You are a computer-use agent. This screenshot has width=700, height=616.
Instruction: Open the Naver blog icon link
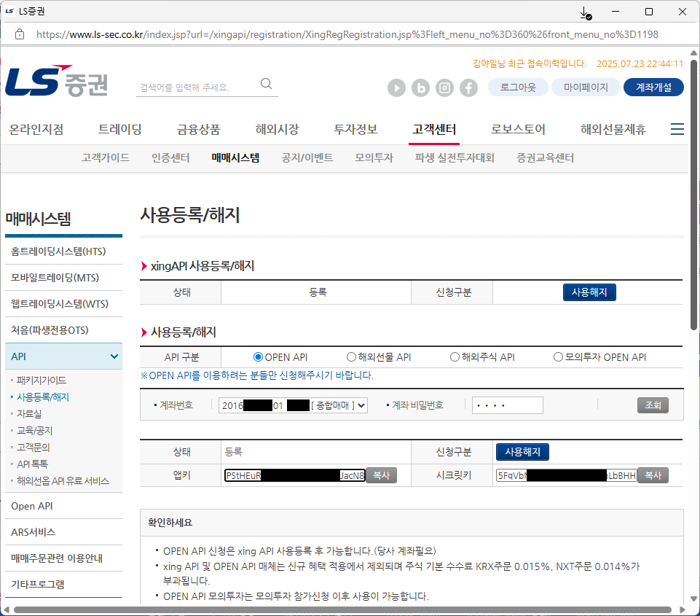[420, 87]
